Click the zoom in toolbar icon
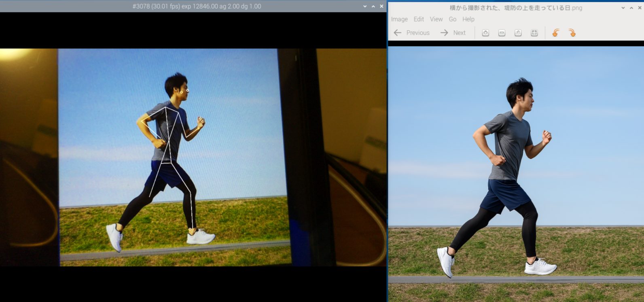 click(485, 33)
